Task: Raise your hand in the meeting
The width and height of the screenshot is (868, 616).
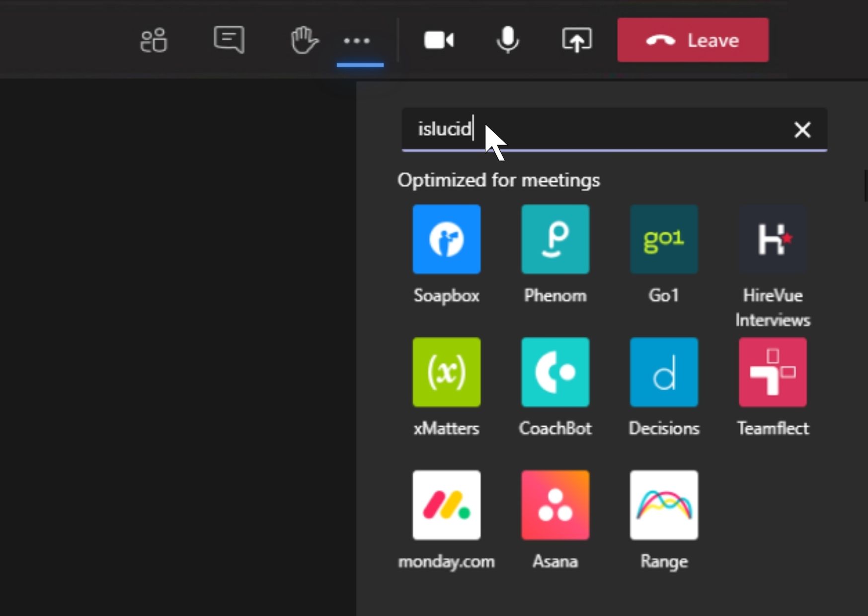Action: point(304,40)
